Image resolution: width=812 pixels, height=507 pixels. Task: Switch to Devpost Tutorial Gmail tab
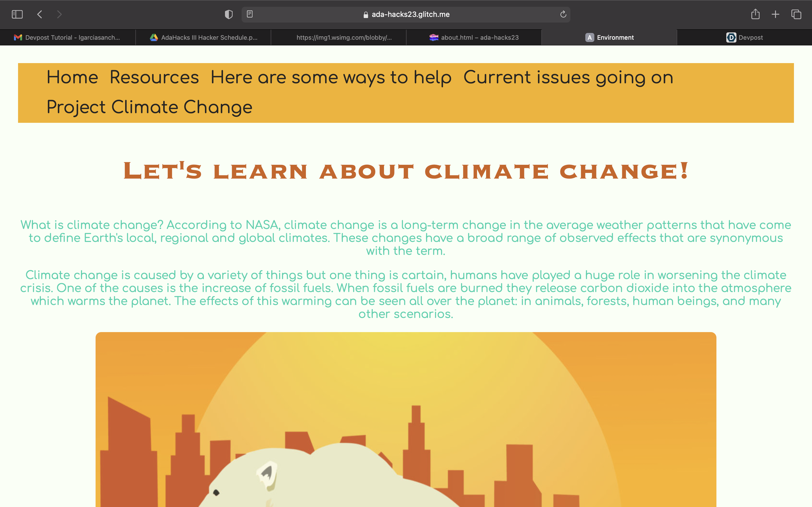point(67,37)
